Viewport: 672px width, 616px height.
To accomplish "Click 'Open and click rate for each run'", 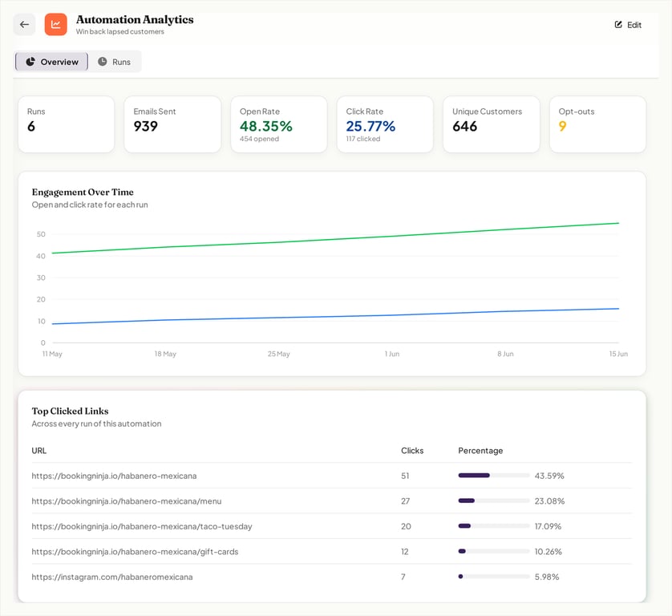I will pos(90,205).
